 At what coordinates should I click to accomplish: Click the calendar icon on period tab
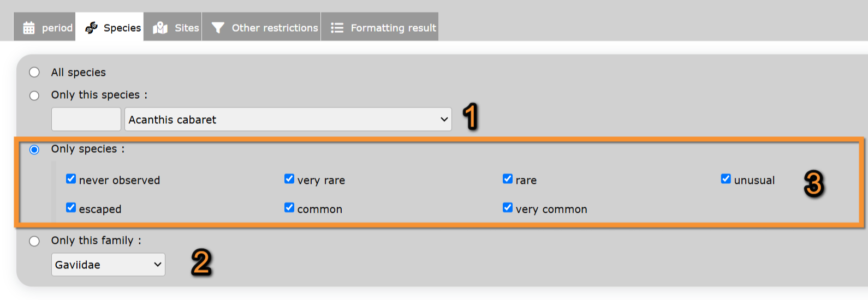[x=29, y=28]
